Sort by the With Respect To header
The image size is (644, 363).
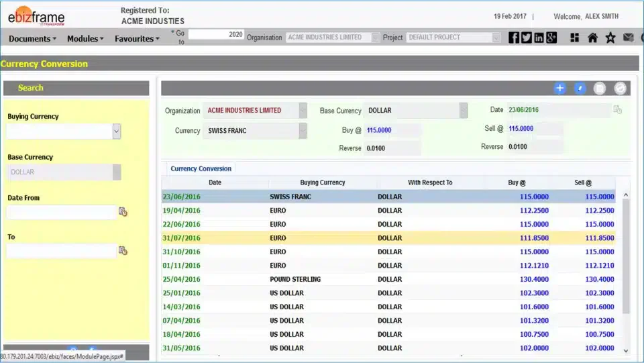430,183
